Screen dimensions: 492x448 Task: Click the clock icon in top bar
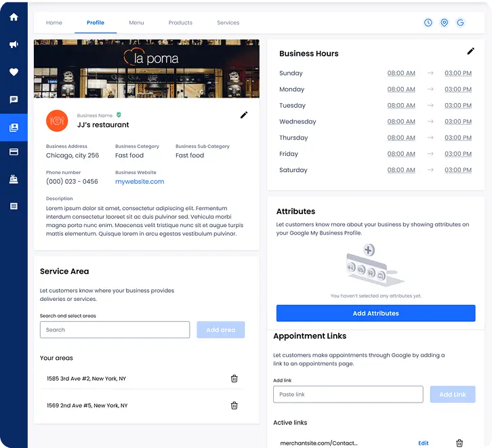click(x=428, y=22)
